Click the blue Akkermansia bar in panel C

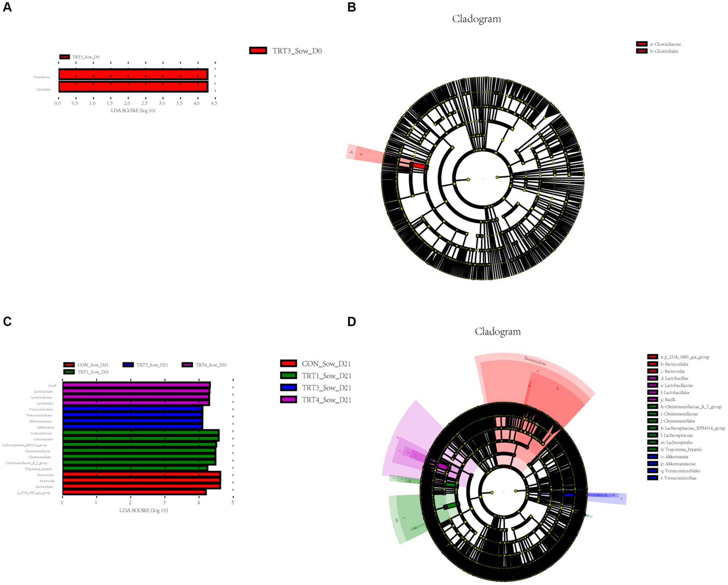(x=132, y=427)
